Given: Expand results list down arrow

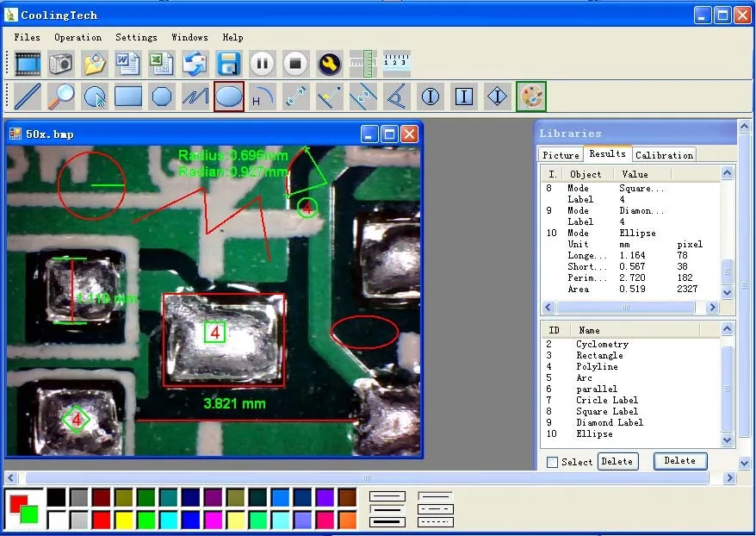Looking at the screenshot, I should pos(727,292).
